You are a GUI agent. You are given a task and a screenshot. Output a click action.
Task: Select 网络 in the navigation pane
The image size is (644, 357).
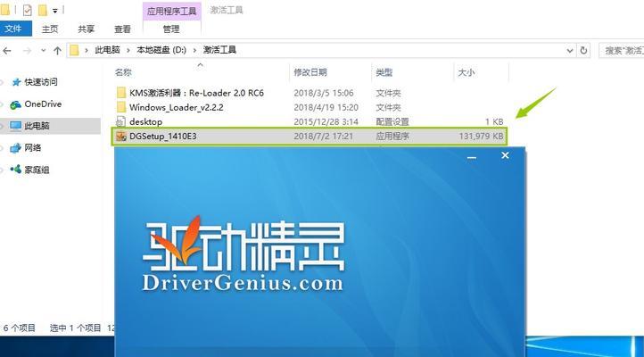32,147
